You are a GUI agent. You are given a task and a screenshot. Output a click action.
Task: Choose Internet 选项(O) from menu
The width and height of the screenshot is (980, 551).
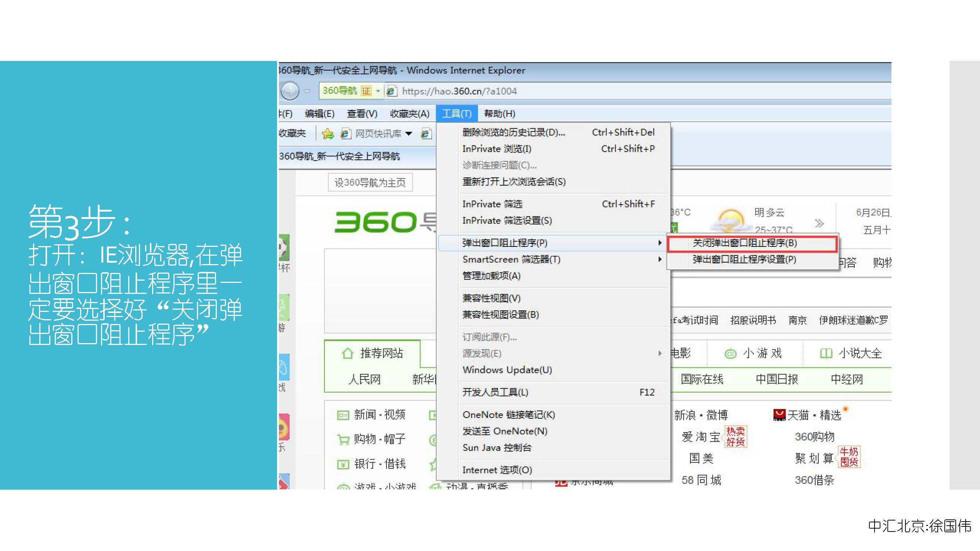coord(497,470)
